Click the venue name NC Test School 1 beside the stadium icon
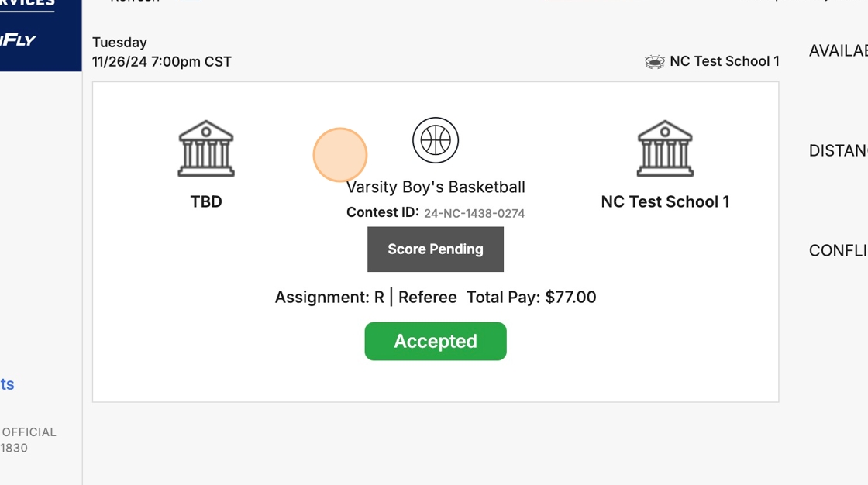The height and width of the screenshot is (485, 868). coord(725,61)
